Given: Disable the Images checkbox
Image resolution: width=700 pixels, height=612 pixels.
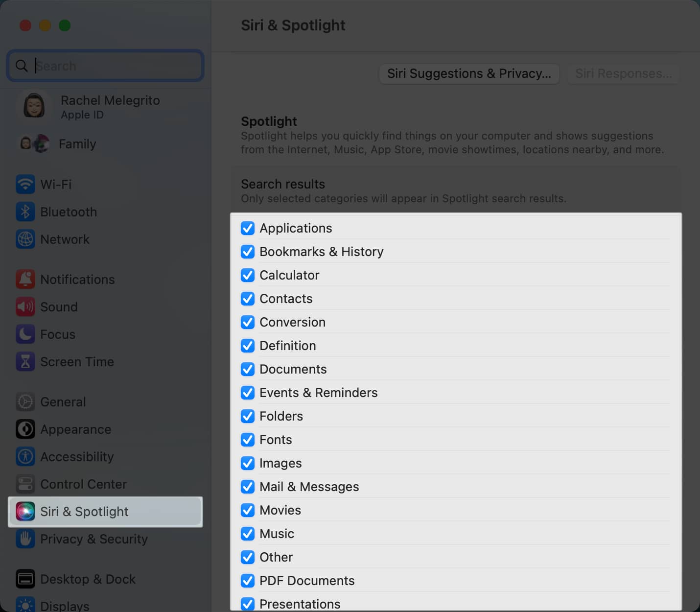Looking at the screenshot, I should point(248,463).
